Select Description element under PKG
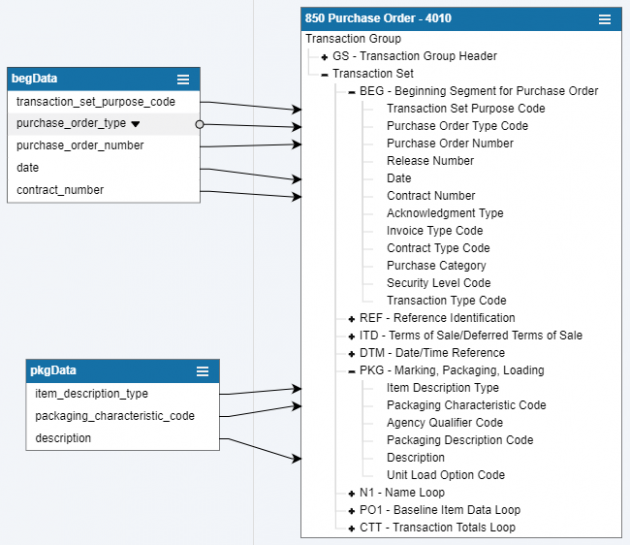 pyautogui.click(x=416, y=458)
